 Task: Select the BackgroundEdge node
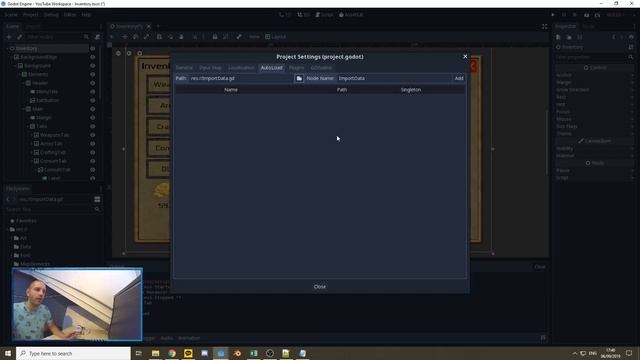(39, 57)
